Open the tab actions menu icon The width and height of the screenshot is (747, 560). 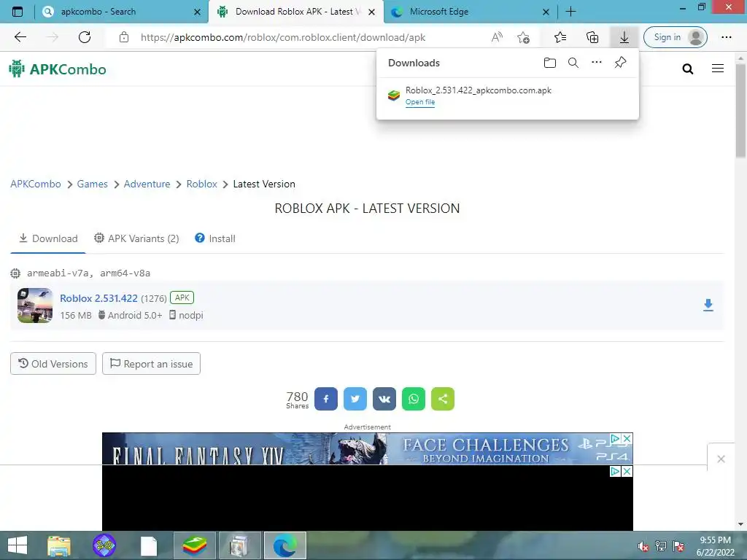(18, 12)
